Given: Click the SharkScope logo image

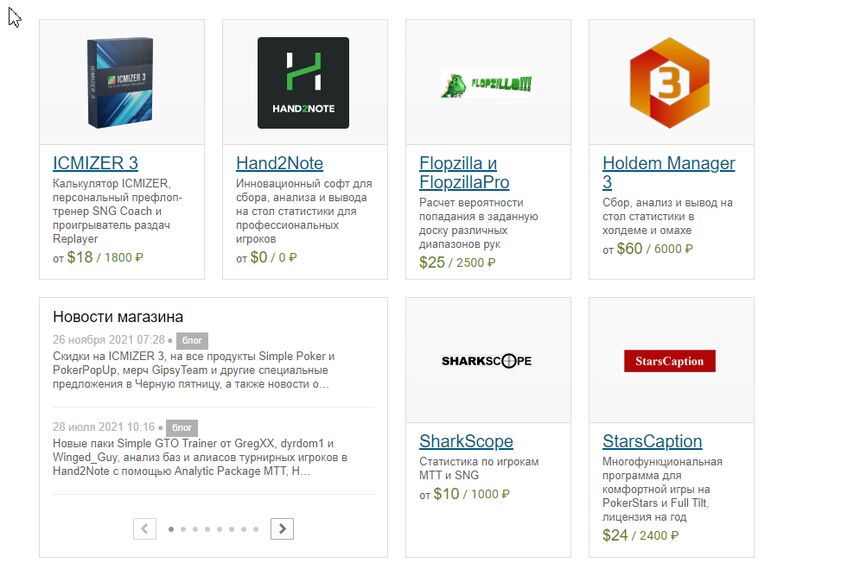Looking at the screenshot, I should [487, 361].
